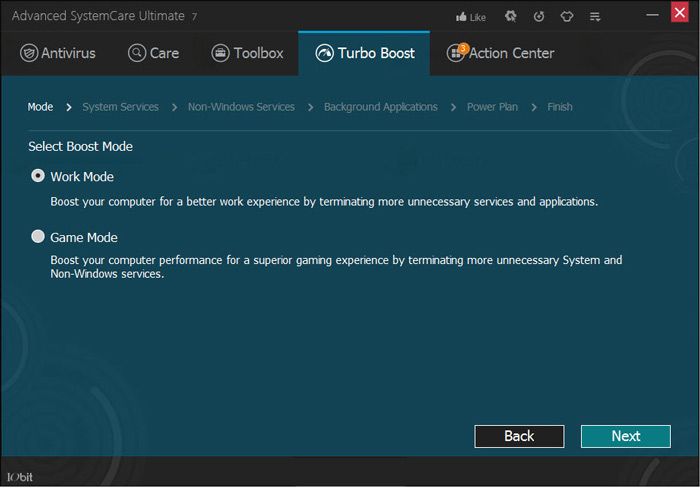Close the Advanced SystemCare window
Viewport: 700px width, 487px height.
(x=680, y=12)
